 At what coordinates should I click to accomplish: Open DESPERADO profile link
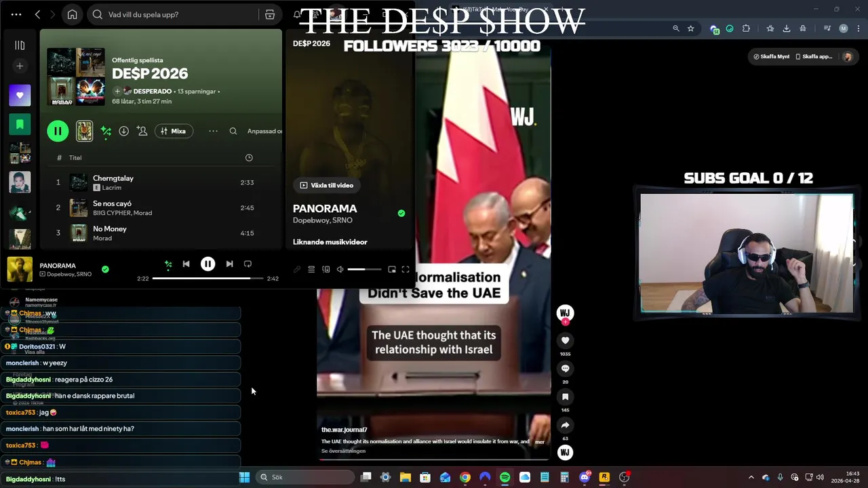point(152,91)
